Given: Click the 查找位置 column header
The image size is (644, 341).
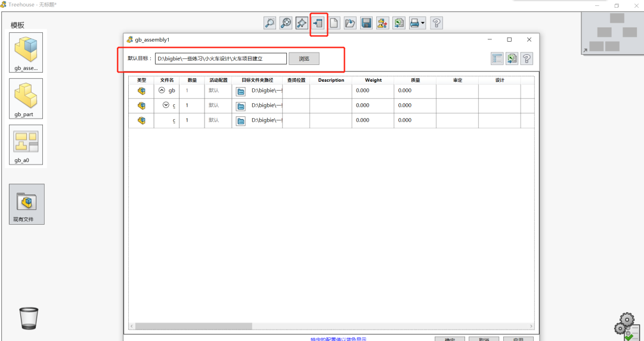Looking at the screenshot, I should [296, 80].
